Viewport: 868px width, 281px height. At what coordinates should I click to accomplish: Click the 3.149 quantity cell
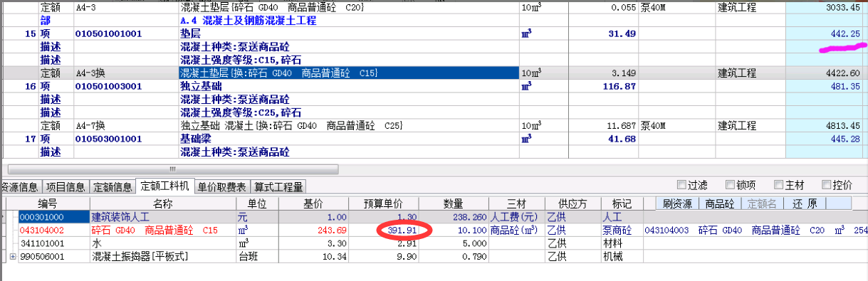pyautogui.click(x=602, y=73)
